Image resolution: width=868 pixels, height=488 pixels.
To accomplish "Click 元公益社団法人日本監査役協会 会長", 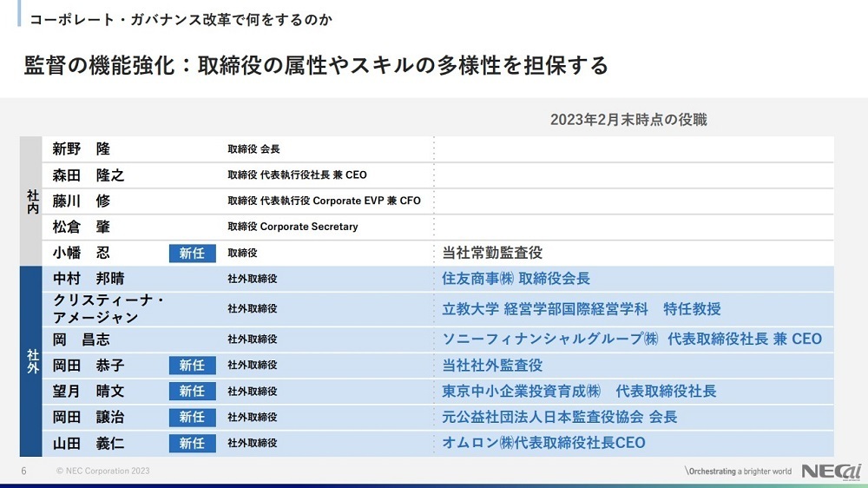I will tap(560, 417).
